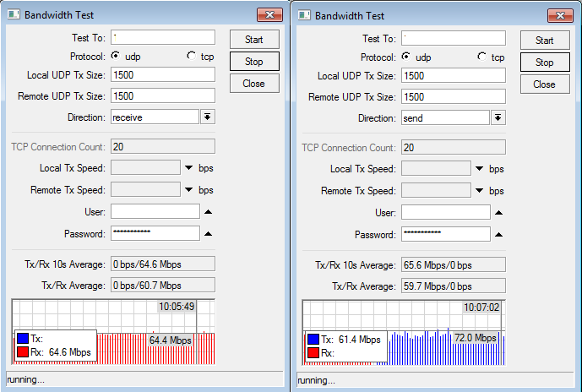Click blue Tx swatch in left graph legend
The width and height of the screenshot is (582, 392).
[23, 338]
